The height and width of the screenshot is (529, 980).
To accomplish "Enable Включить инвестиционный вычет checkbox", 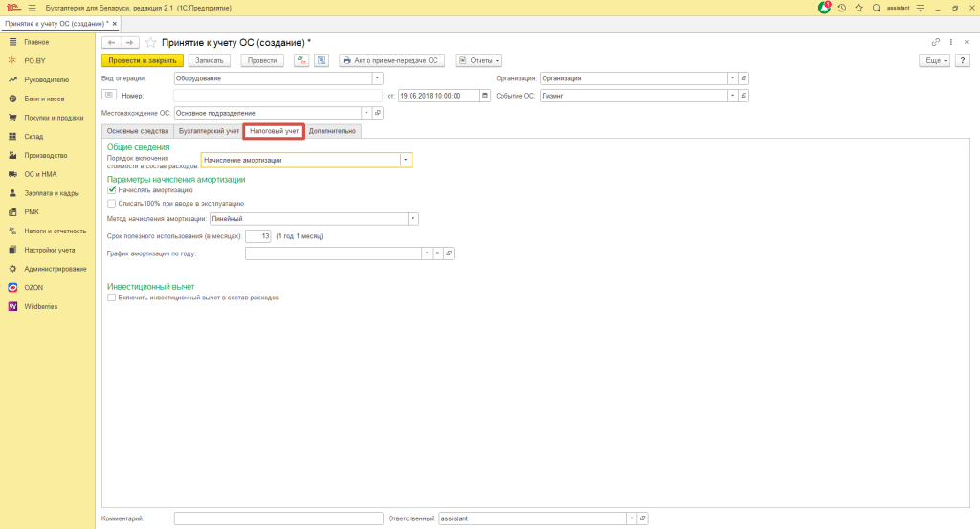I will tap(111, 298).
